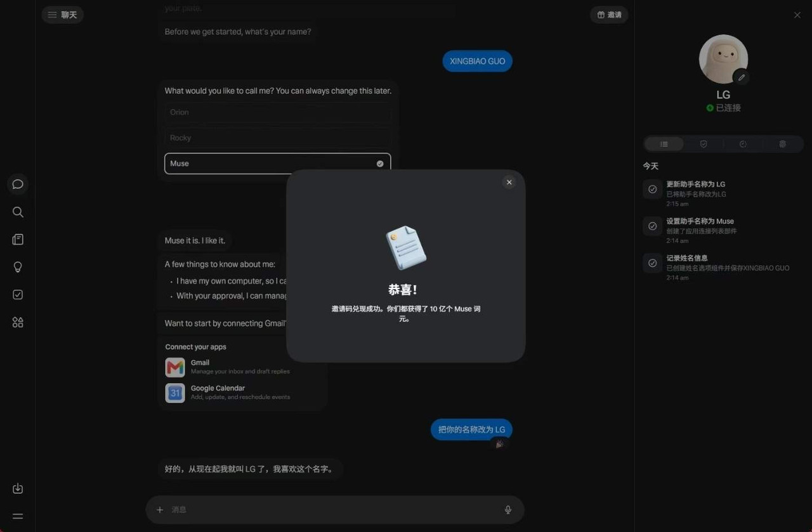Open the chat icon in left sidebar

coord(18,185)
